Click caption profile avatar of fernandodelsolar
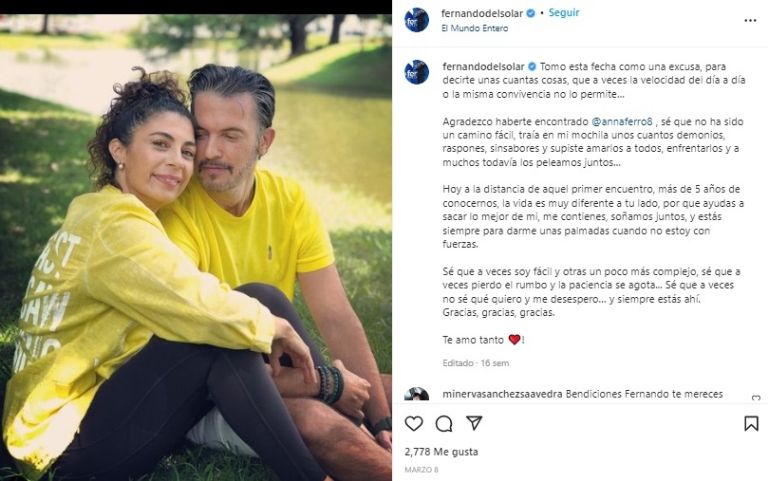This screenshot has height=481, width=768. [x=416, y=72]
